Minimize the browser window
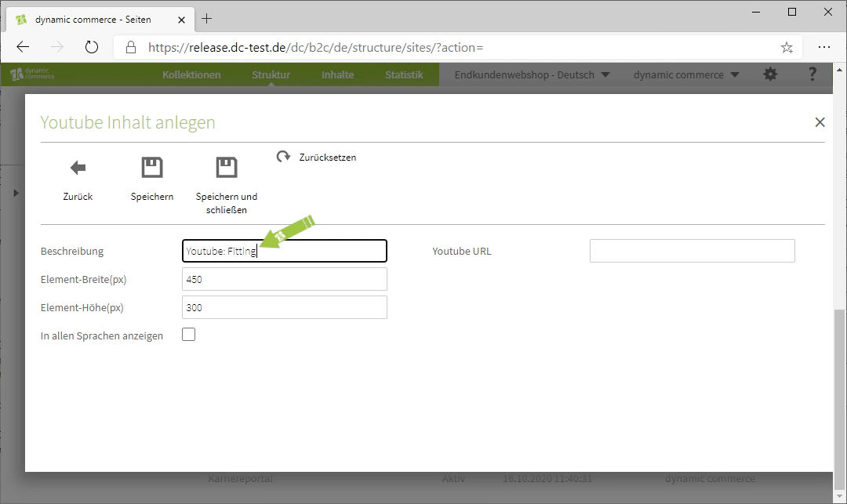 (756, 12)
